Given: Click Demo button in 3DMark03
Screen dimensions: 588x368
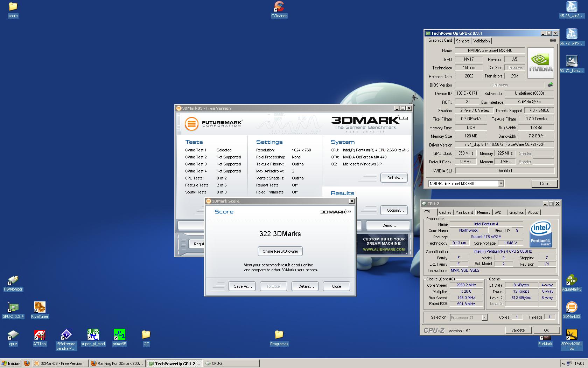Looking at the screenshot, I should tap(388, 225).
